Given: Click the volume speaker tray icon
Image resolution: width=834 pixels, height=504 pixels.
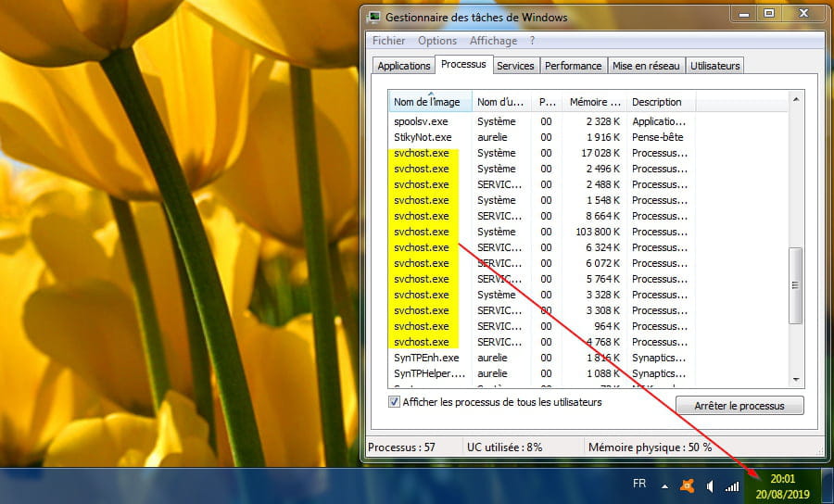Looking at the screenshot, I should click(x=710, y=485).
